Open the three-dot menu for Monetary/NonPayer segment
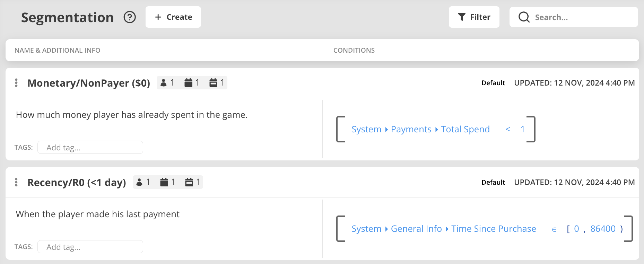The image size is (644, 264). click(16, 83)
